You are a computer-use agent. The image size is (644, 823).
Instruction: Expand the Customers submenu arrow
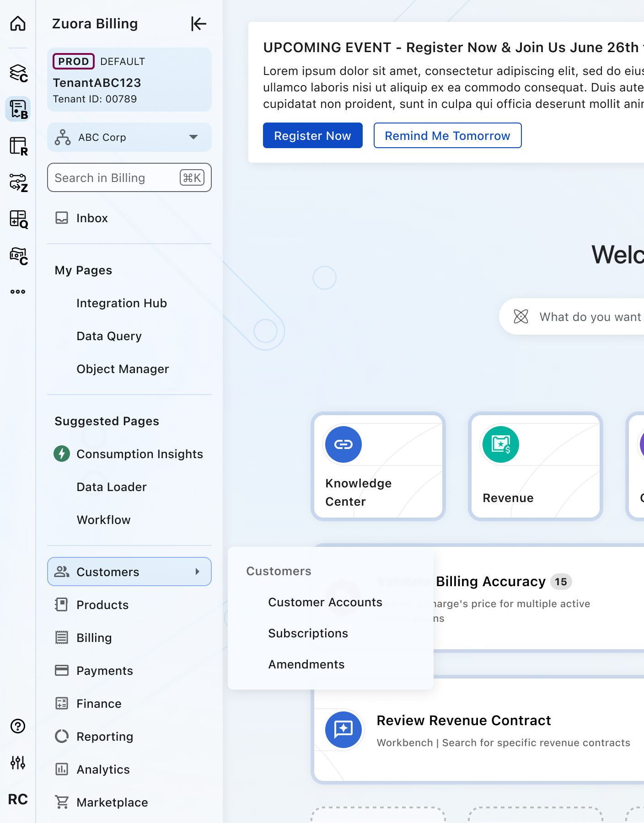pyautogui.click(x=198, y=572)
